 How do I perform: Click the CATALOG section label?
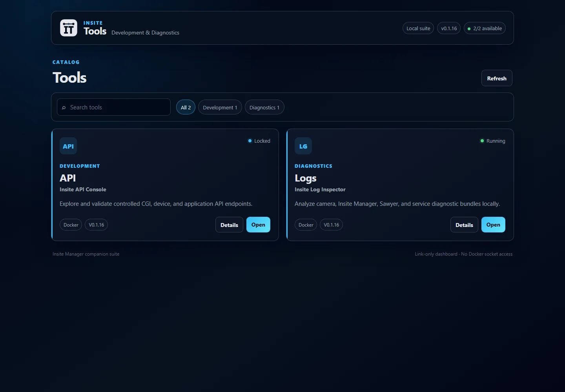coord(66,62)
